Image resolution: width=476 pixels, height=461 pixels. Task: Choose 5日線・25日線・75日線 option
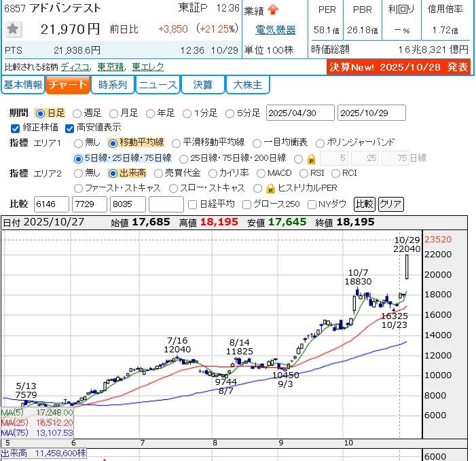point(78,159)
